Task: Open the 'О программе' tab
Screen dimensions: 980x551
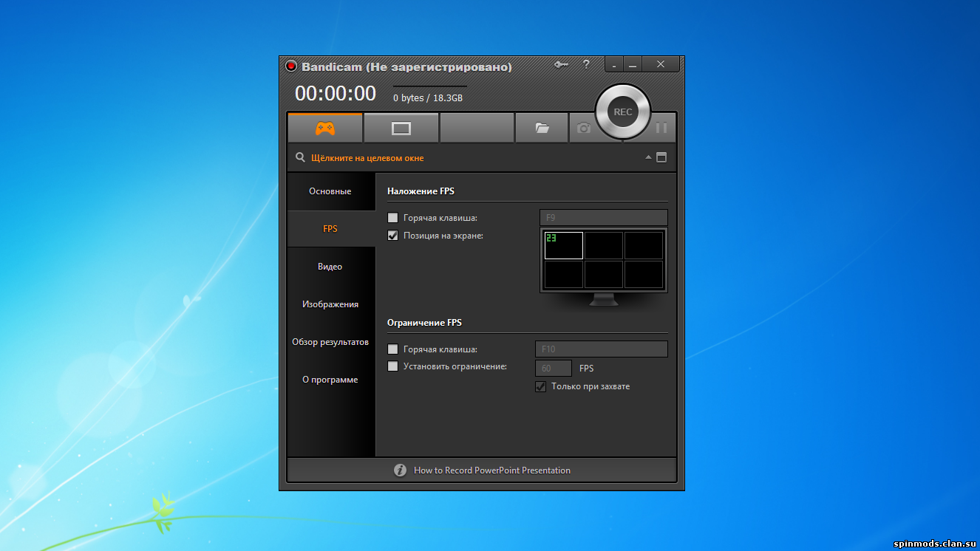Action: click(x=330, y=380)
